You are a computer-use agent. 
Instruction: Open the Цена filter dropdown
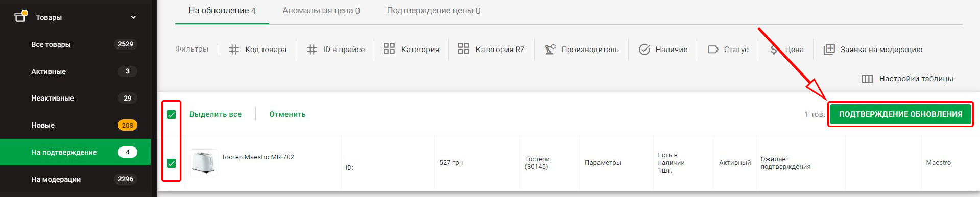click(x=787, y=50)
